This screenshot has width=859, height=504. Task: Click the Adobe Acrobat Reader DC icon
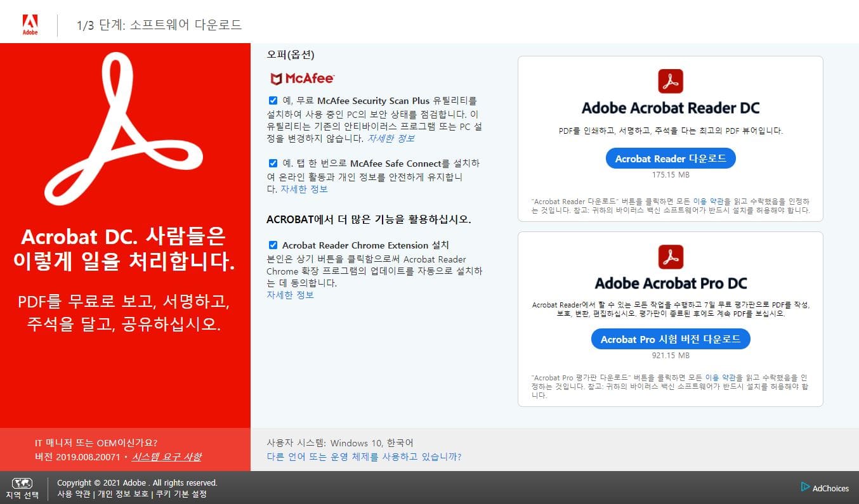671,81
